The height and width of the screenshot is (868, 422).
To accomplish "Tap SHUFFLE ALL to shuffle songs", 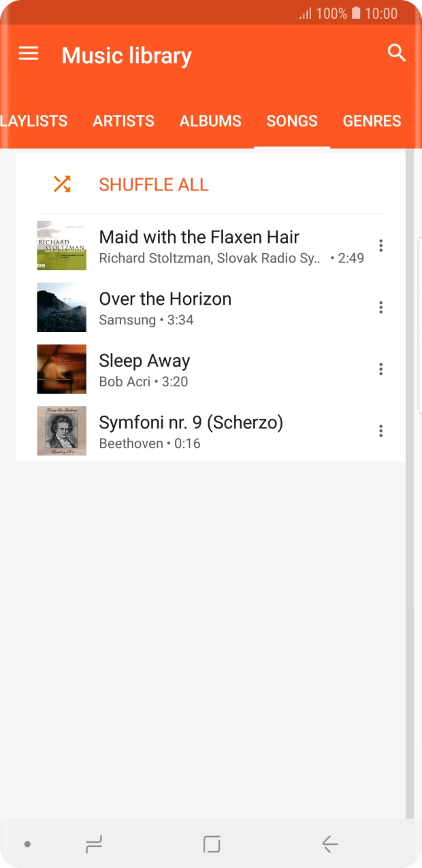I will (x=153, y=184).
